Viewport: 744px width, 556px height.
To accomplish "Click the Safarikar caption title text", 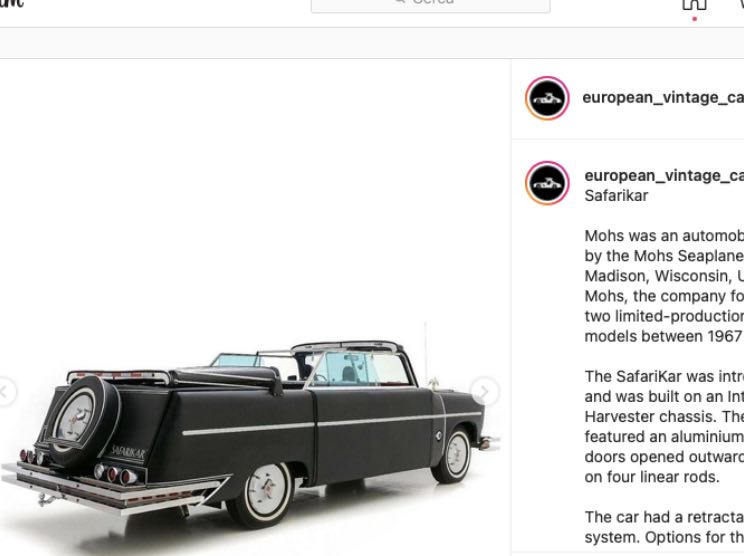I will coord(616,195).
